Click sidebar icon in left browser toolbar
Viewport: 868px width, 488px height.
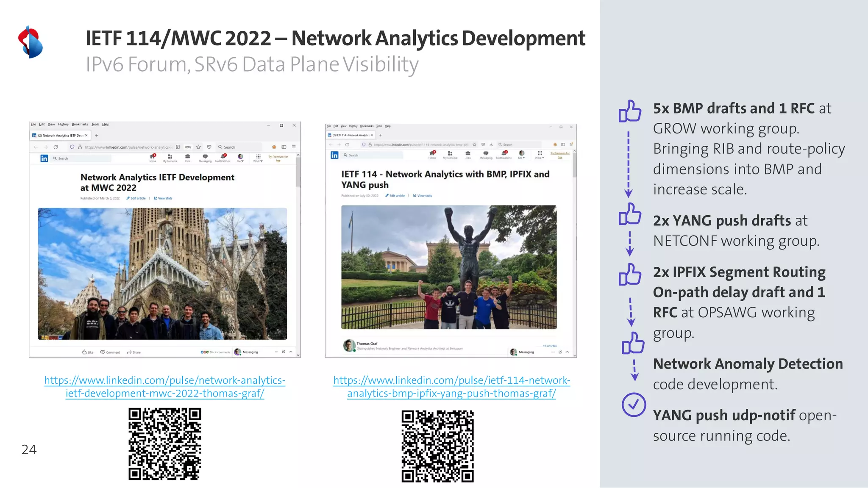tap(284, 147)
